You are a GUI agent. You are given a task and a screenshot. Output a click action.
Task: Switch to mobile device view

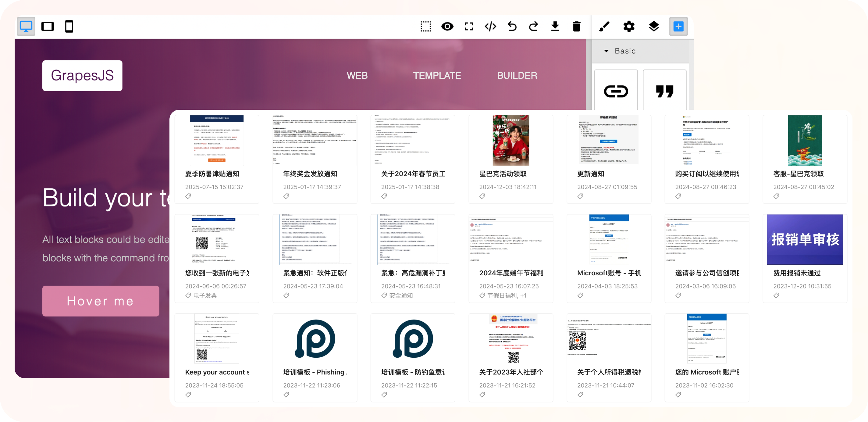click(x=69, y=26)
